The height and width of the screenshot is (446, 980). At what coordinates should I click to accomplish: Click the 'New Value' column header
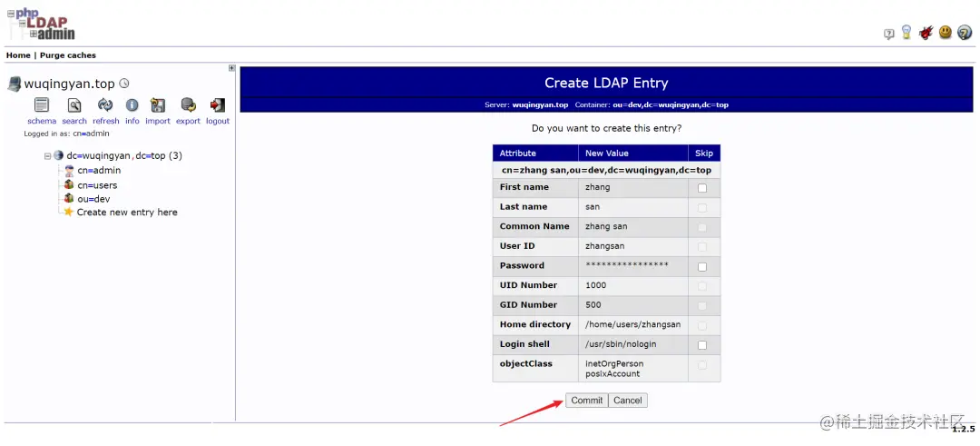click(607, 154)
